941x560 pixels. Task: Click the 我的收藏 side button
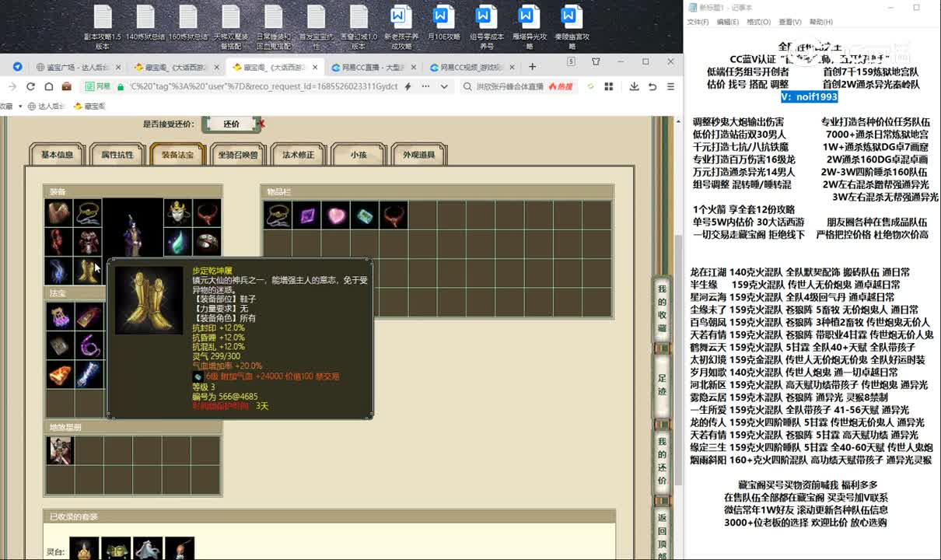[x=662, y=308]
